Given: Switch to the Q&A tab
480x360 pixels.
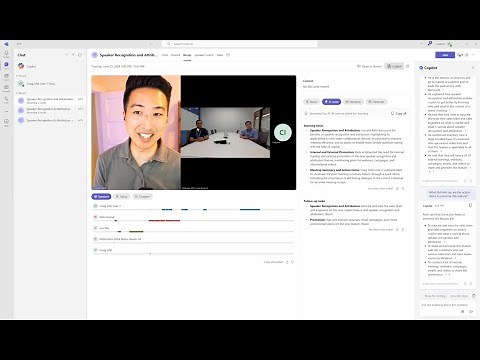Looking at the screenshot, I should (220, 55).
